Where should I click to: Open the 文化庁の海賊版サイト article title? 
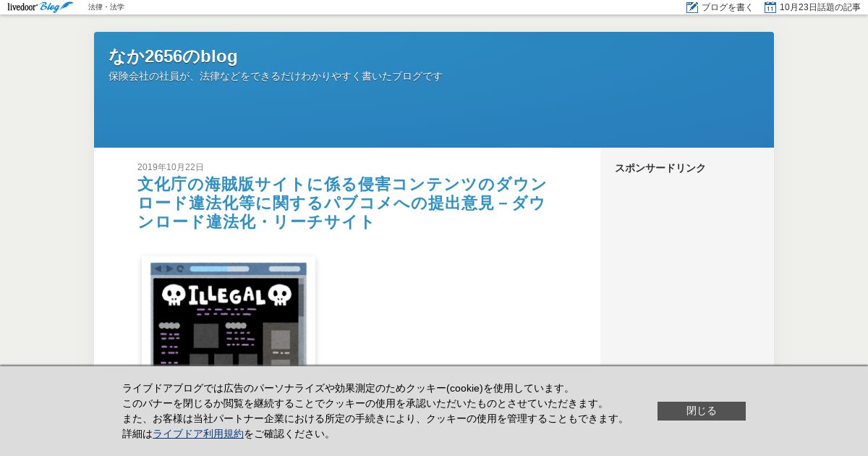coord(341,203)
